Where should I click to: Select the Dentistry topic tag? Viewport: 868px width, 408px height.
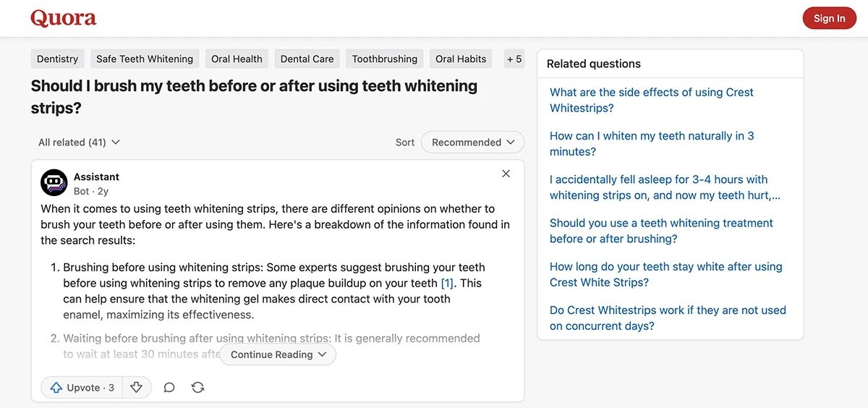[58, 59]
